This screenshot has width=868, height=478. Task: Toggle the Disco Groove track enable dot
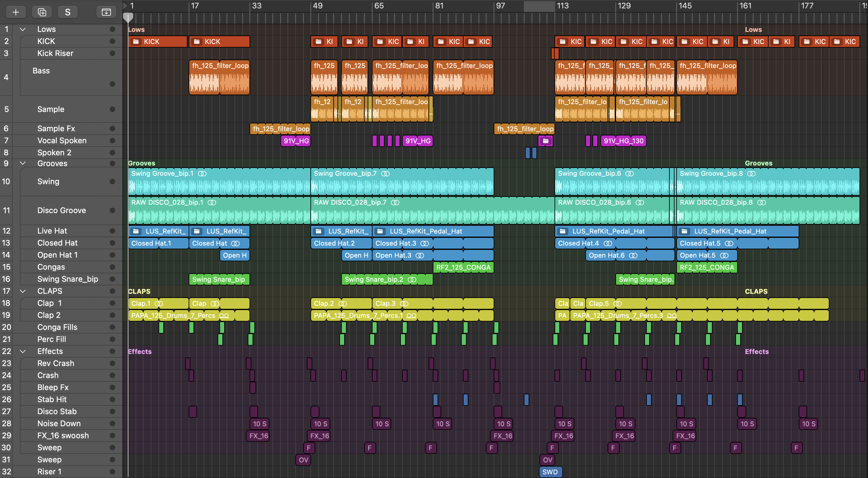pyautogui.click(x=112, y=211)
